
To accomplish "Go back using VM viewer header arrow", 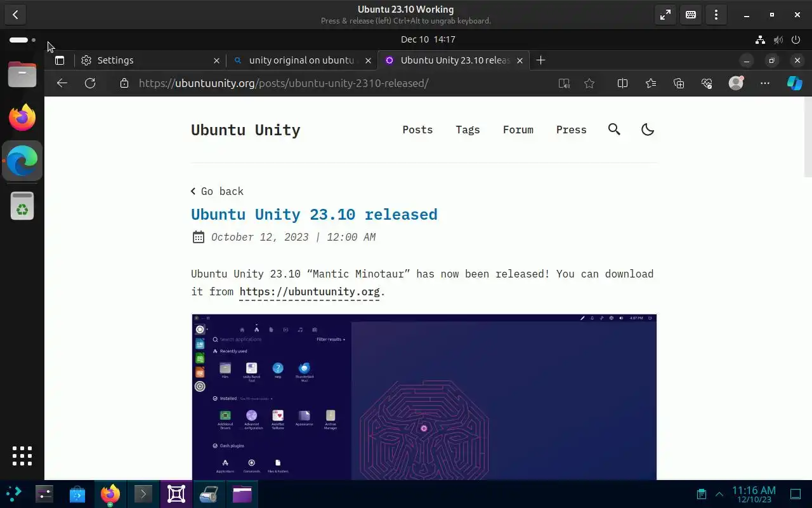I will click(x=15, y=15).
